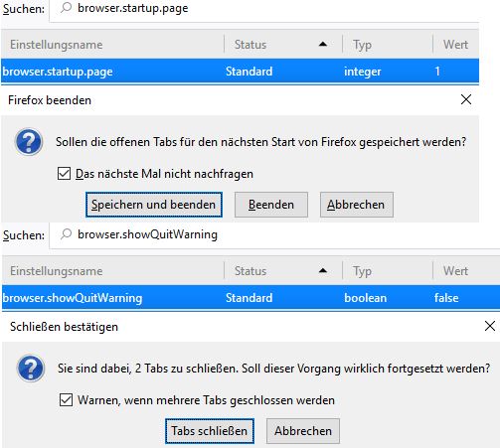Cancel the Schließen bestätigen dialog with Abbrechen

click(303, 431)
